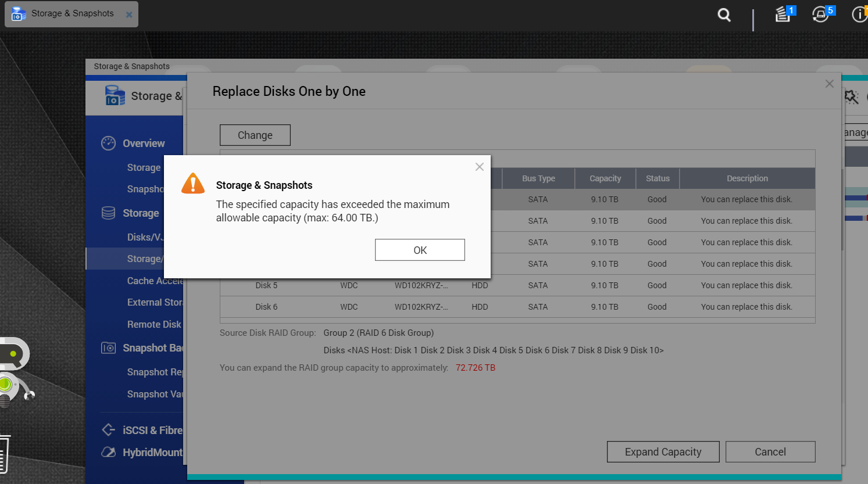The width and height of the screenshot is (868, 484).
Task: Click the Snapshot Backup camera icon
Action: click(x=108, y=348)
